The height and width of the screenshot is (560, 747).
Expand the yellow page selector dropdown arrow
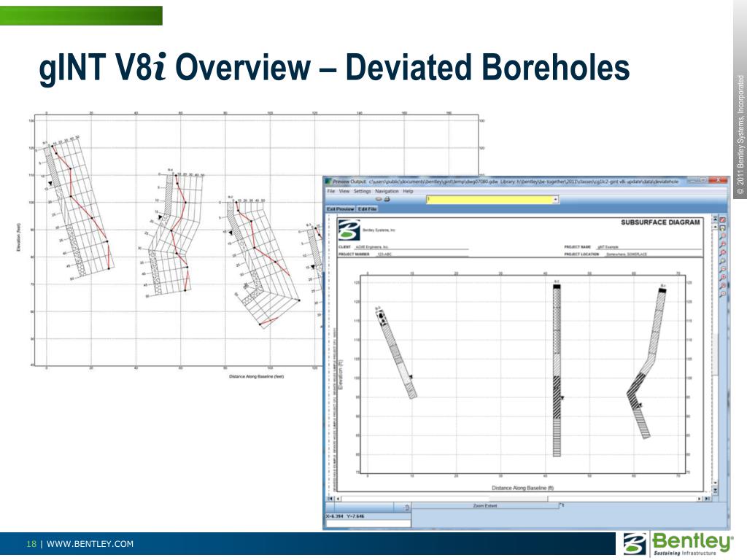tap(555, 200)
